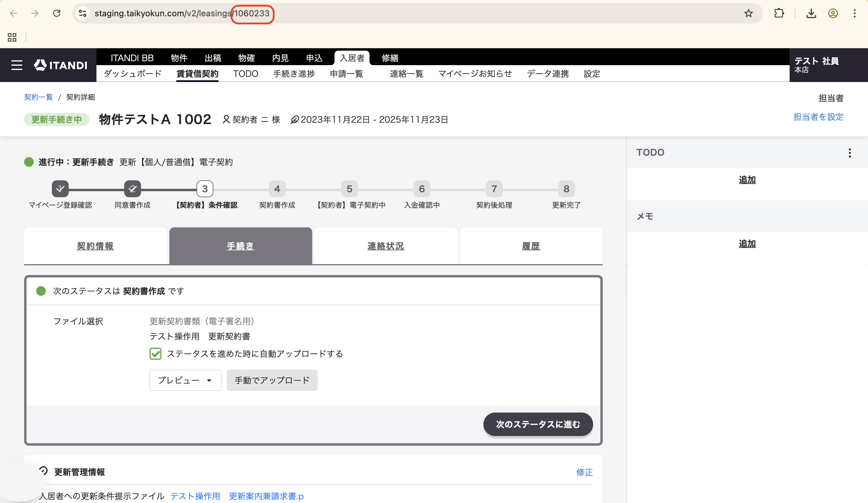Select current step 3 circle

[x=205, y=189]
